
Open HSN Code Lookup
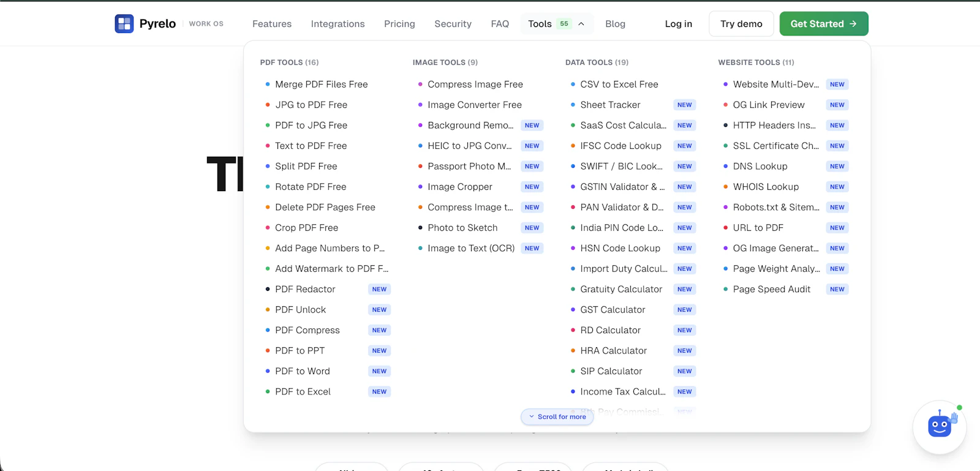pos(620,249)
